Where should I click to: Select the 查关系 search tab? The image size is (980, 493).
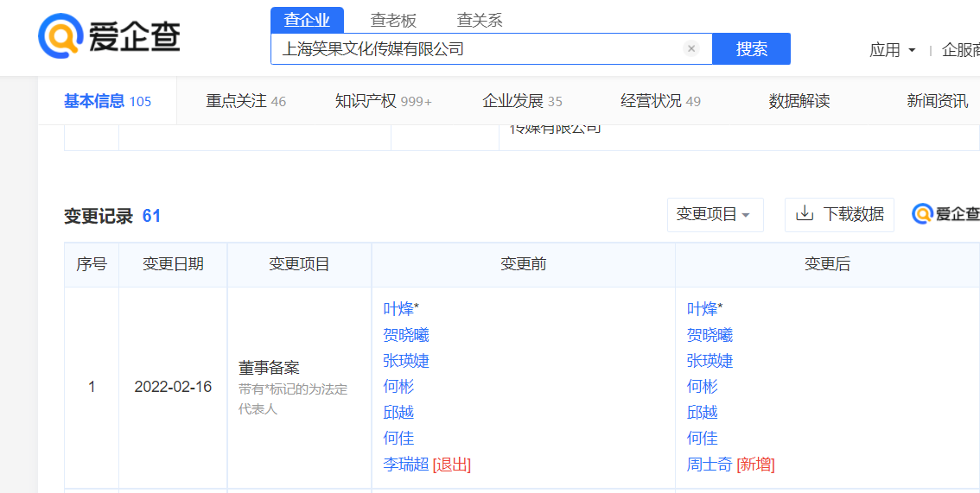tap(480, 20)
